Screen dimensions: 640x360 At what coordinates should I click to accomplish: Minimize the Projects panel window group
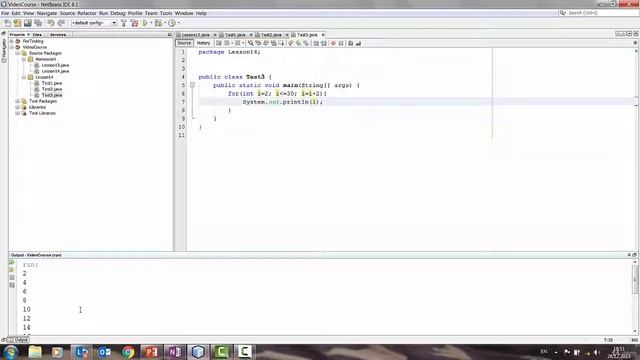170,35
